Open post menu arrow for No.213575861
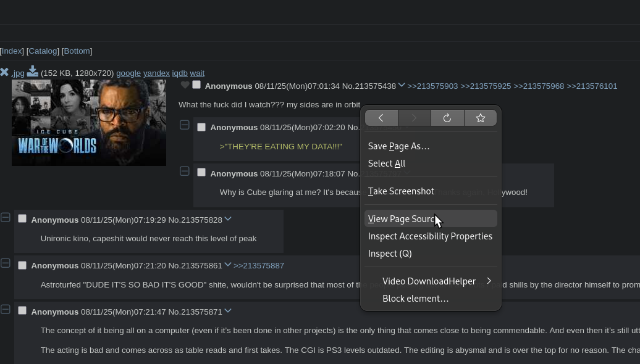Image resolution: width=640 pixels, height=364 pixels. (x=228, y=265)
